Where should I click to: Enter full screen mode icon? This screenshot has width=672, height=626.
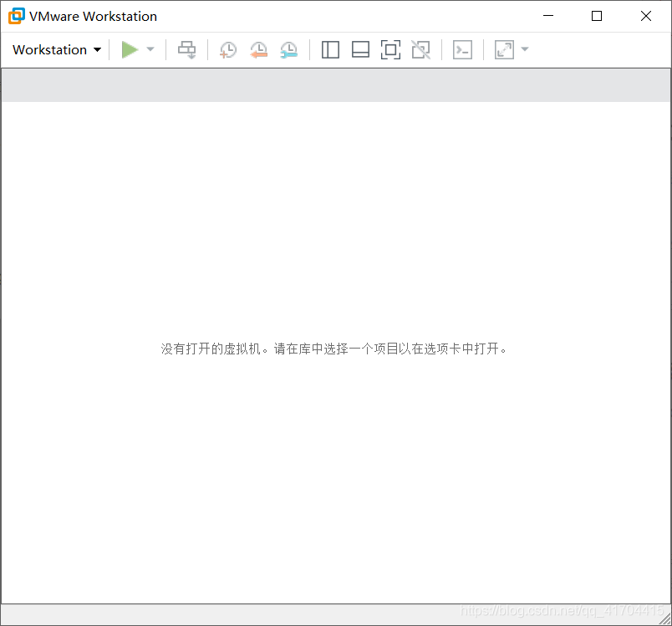391,49
